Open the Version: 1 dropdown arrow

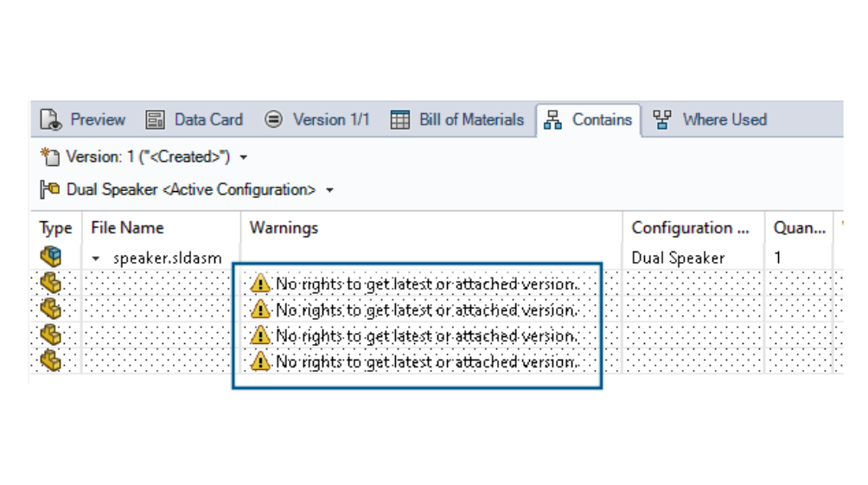(244, 158)
